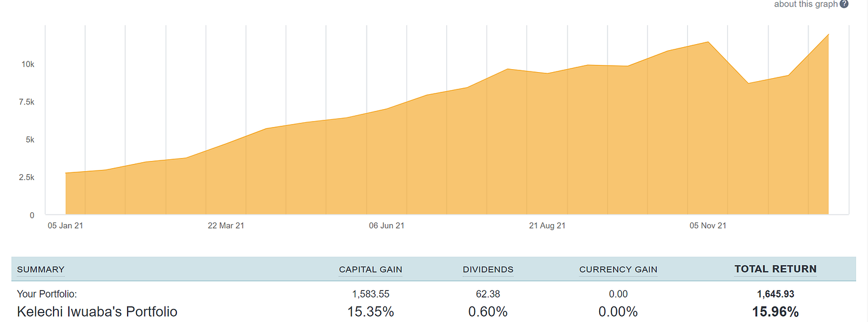Click the 10k y-axis label

[x=28, y=64]
